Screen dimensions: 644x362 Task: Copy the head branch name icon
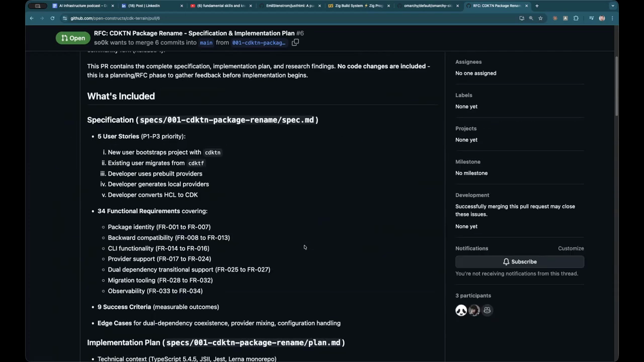click(x=295, y=43)
